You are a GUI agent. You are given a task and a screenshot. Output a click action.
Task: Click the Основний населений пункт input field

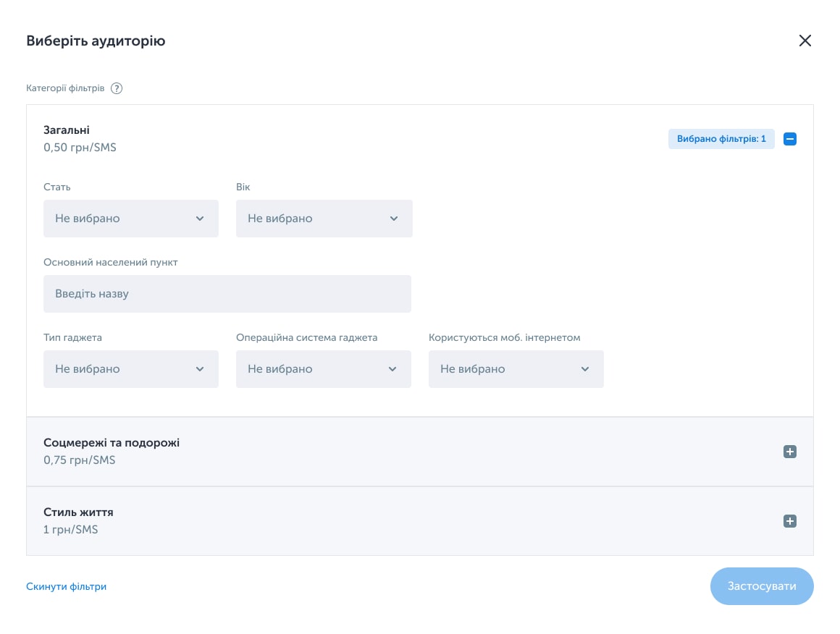[x=227, y=294]
